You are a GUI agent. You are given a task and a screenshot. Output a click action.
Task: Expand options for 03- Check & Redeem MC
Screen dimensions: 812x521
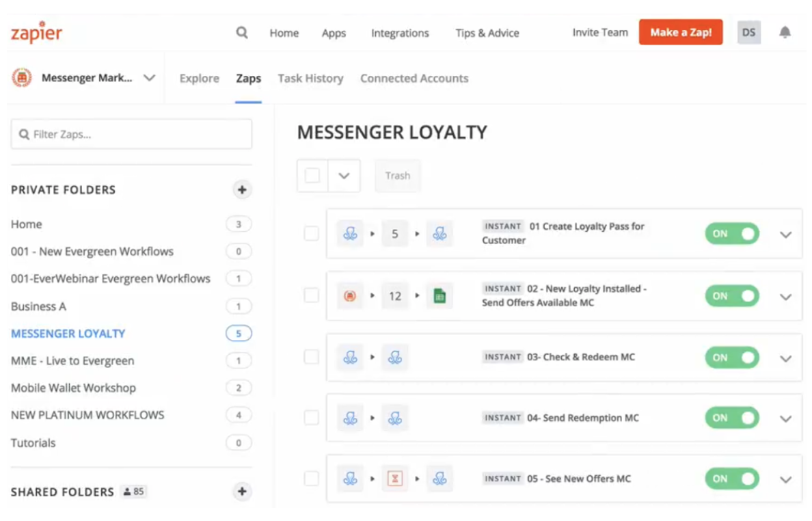click(x=785, y=358)
